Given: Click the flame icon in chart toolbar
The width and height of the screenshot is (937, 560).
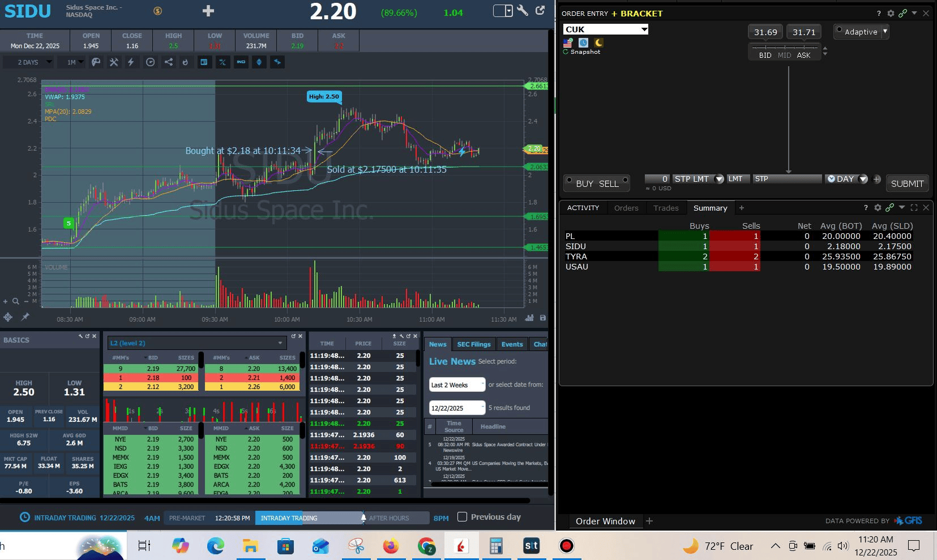Looking at the screenshot, I should (185, 62).
